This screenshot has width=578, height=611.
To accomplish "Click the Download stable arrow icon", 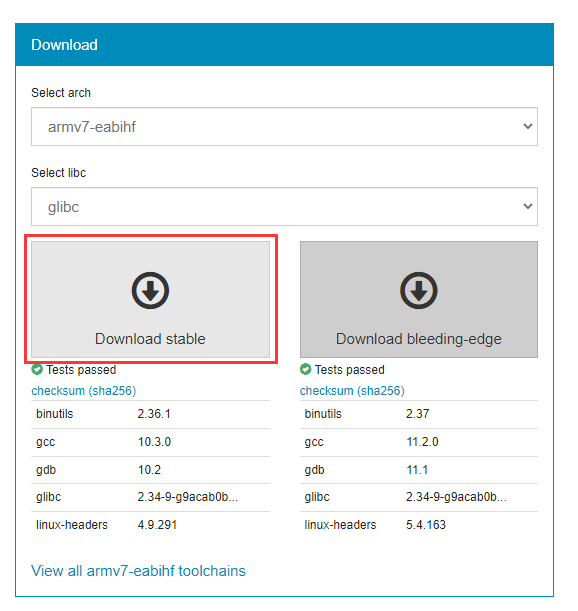I will (x=150, y=290).
